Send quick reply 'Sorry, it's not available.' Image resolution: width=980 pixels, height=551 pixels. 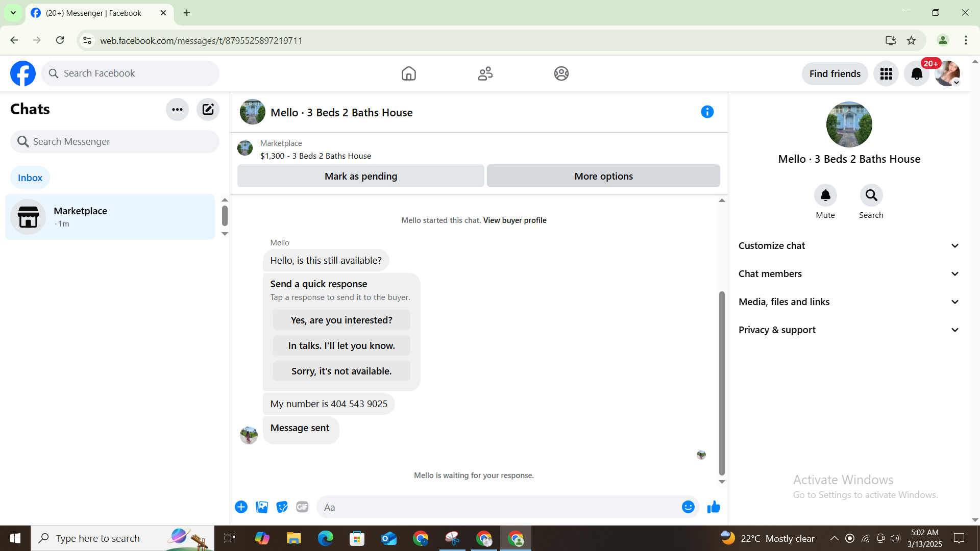[x=341, y=371]
